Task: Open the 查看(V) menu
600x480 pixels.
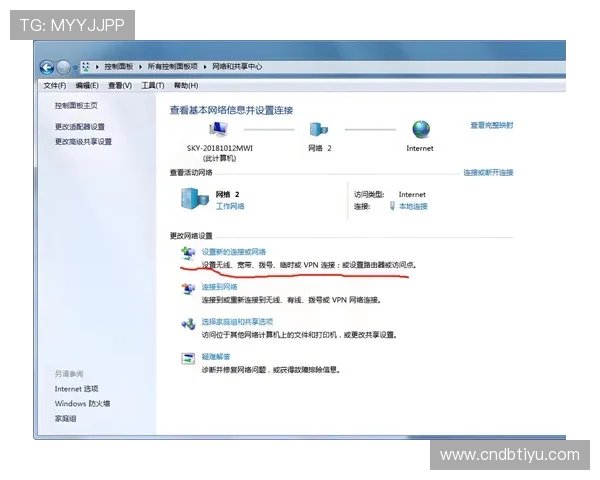Action: click(x=120, y=85)
